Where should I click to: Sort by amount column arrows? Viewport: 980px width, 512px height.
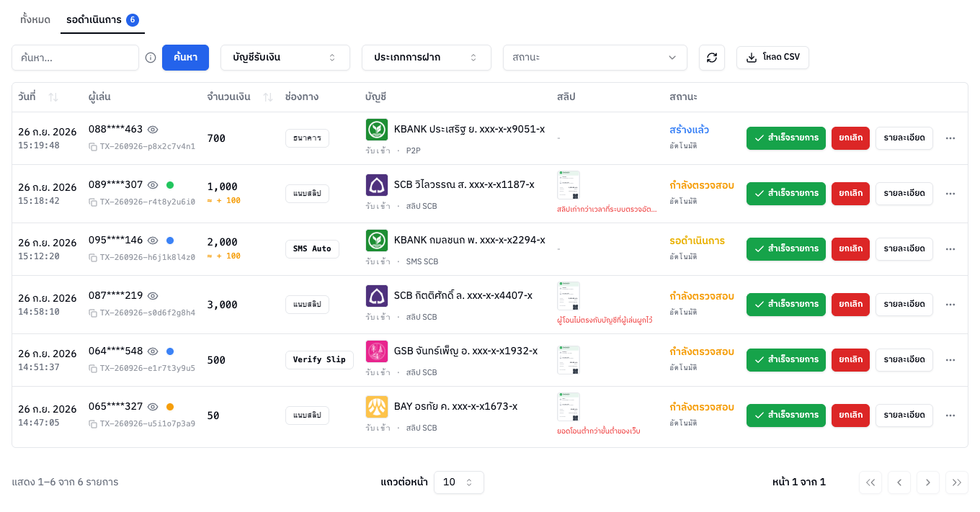coord(268,97)
